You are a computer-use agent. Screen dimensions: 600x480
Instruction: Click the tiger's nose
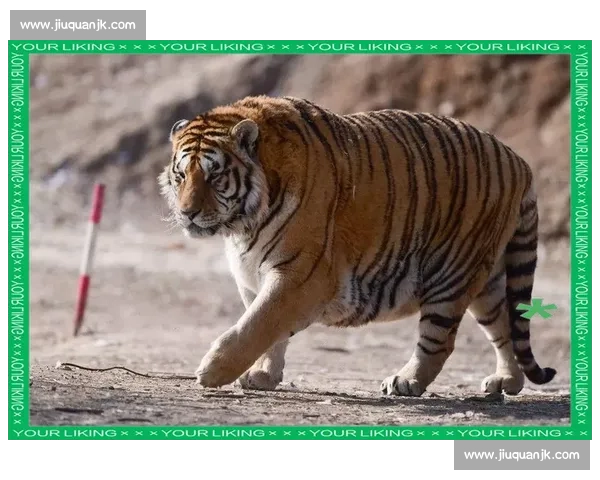click(x=185, y=213)
